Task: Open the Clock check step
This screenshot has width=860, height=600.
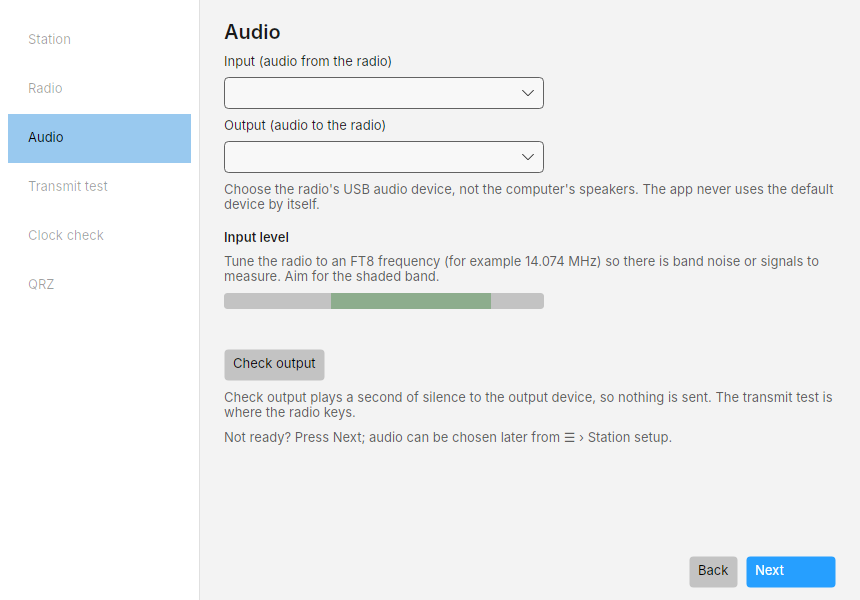Action: 99,236
